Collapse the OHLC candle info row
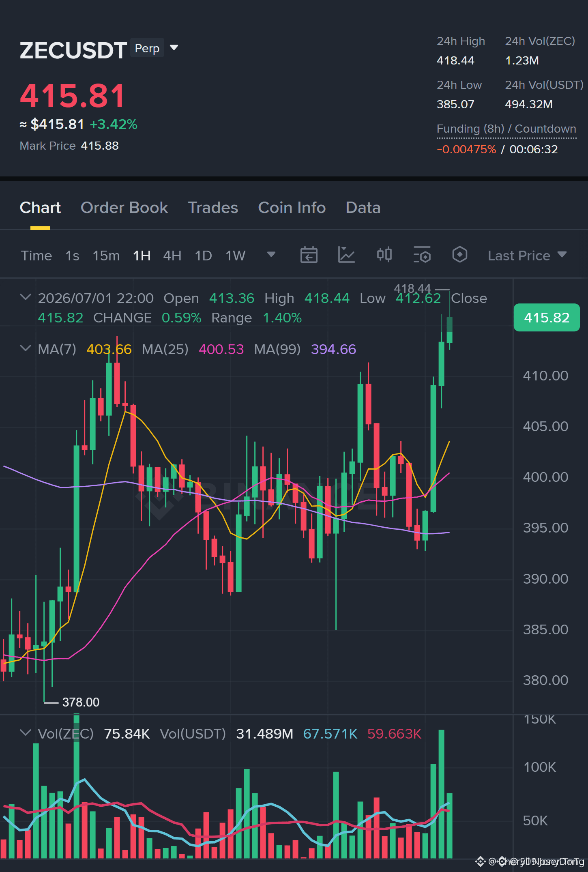 pyautogui.click(x=26, y=297)
